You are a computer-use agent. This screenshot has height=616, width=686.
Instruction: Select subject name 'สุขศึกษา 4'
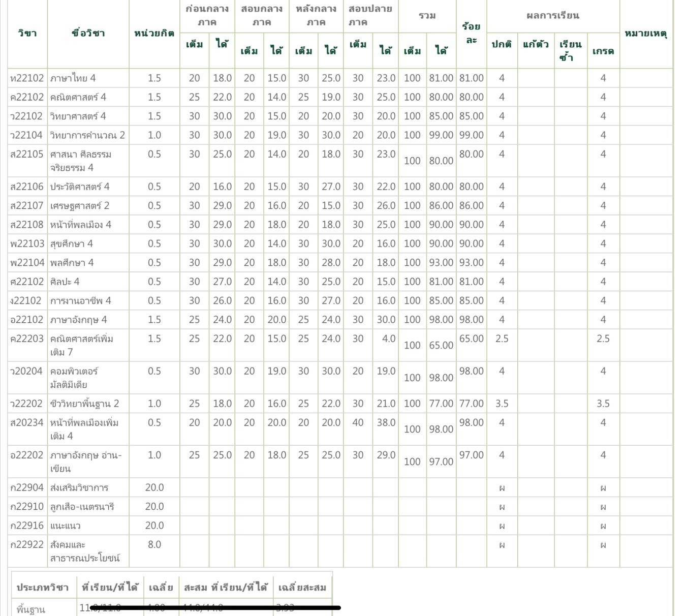[x=71, y=243]
